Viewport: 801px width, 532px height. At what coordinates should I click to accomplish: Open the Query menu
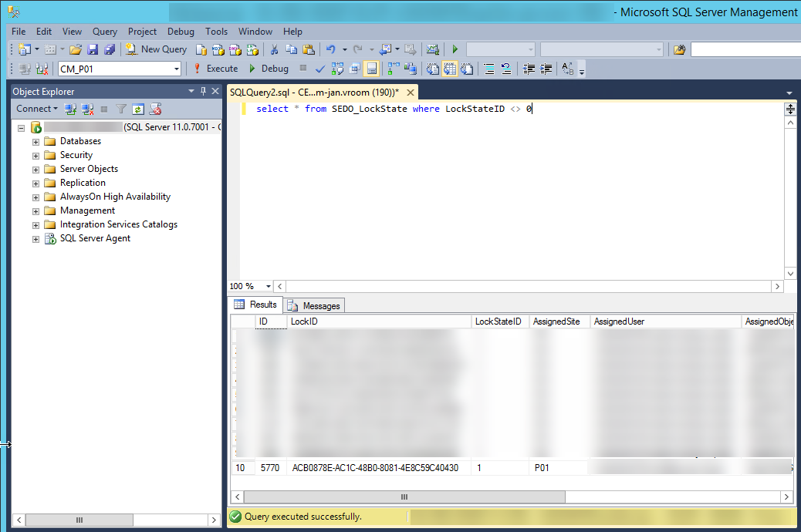104,32
